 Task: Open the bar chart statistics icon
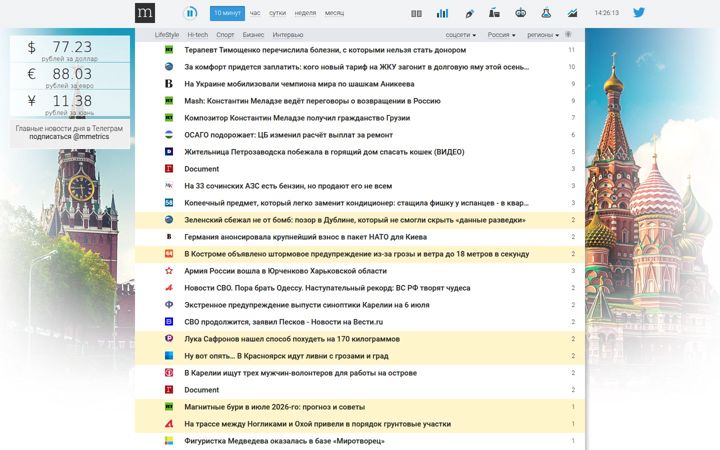[x=442, y=13]
